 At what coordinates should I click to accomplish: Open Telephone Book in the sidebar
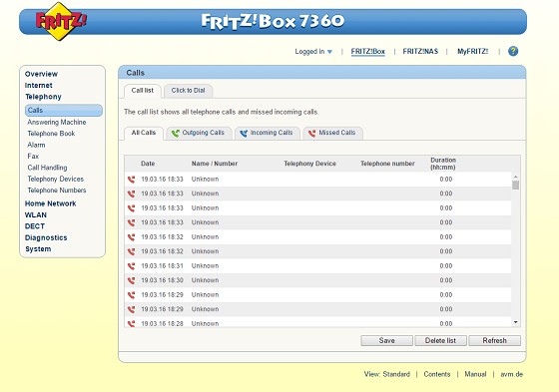51,134
